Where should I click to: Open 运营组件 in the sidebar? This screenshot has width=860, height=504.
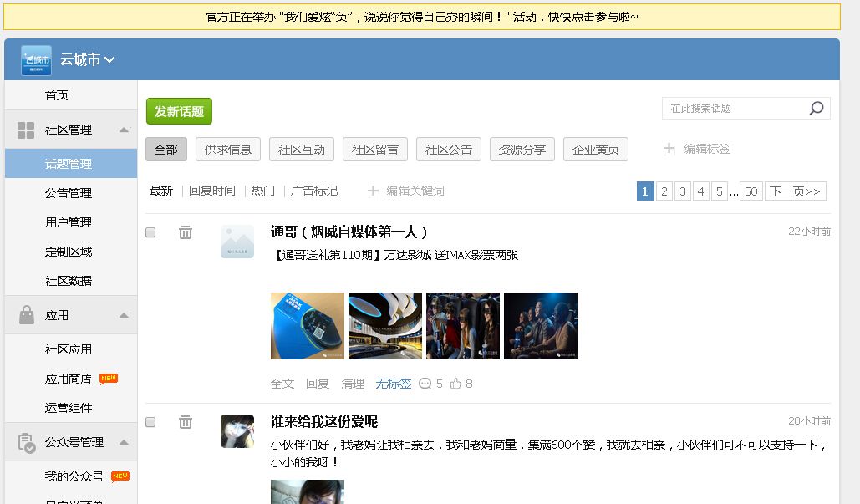[69, 408]
